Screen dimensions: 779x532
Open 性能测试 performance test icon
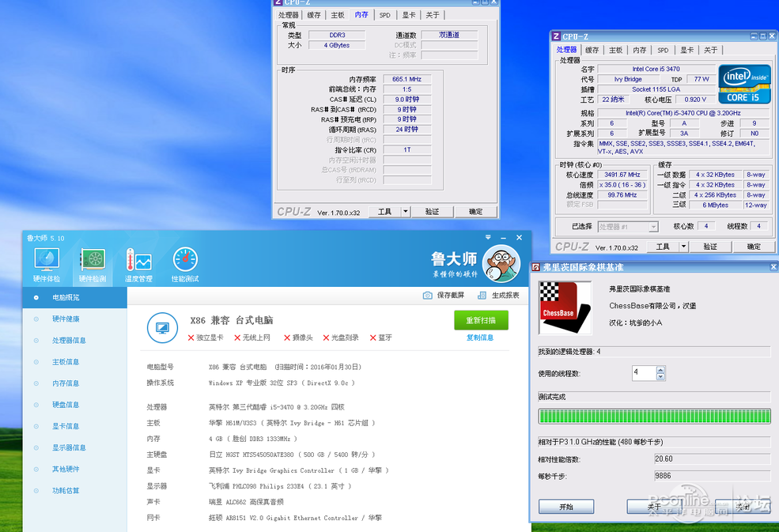185,265
